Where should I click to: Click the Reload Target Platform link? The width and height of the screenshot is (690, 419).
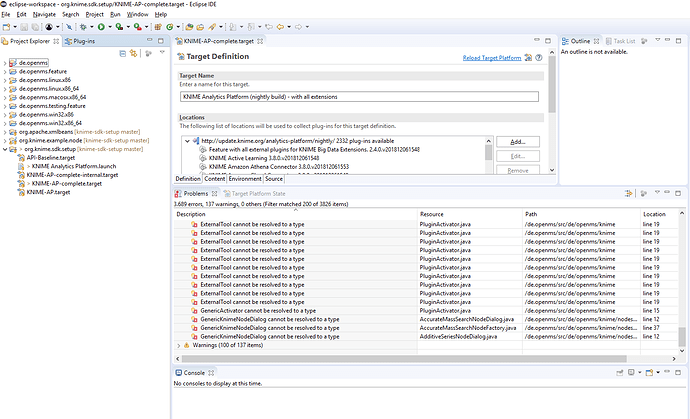pos(492,58)
